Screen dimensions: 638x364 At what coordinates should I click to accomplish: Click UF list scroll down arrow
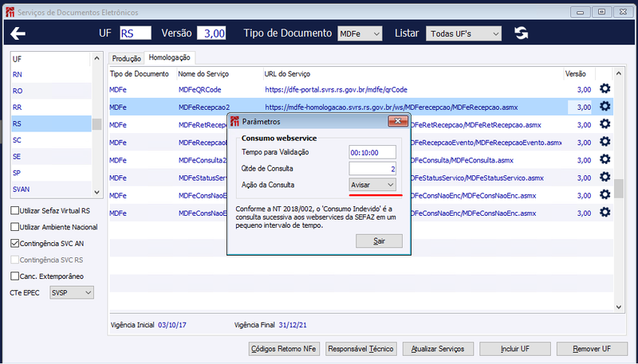tap(96, 192)
